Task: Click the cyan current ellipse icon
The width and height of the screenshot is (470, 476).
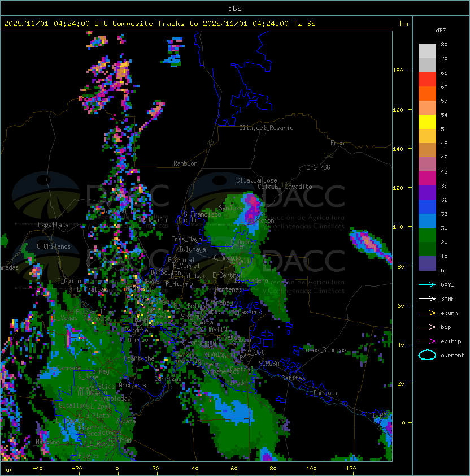Action: click(427, 355)
